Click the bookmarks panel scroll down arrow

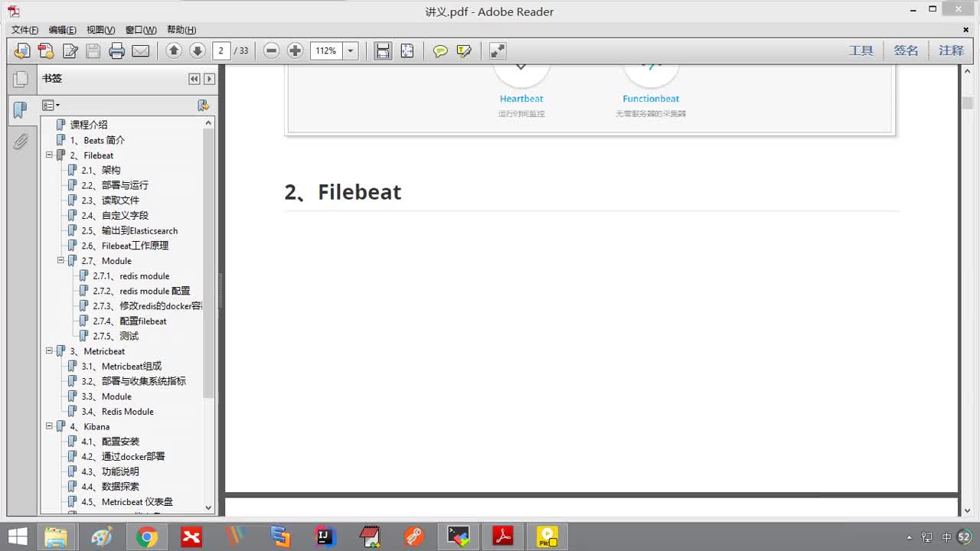pos(208,507)
